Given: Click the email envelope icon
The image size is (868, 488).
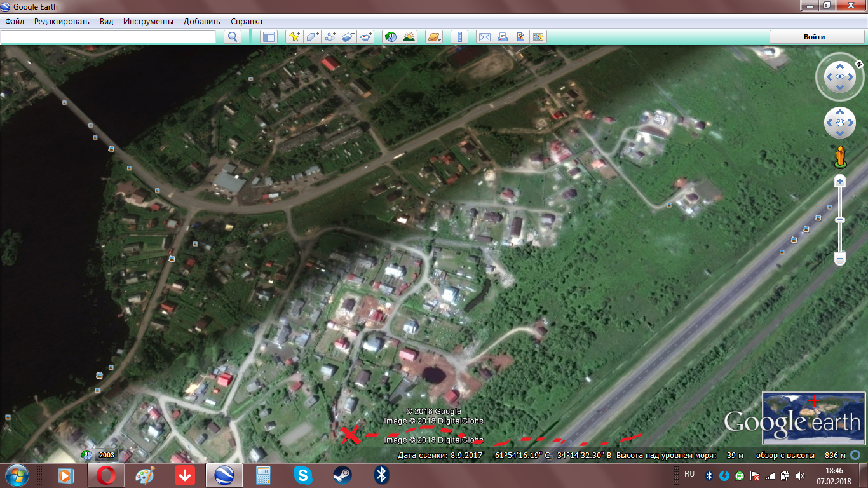Looking at the screenshot, I should (x=485, y=37).
